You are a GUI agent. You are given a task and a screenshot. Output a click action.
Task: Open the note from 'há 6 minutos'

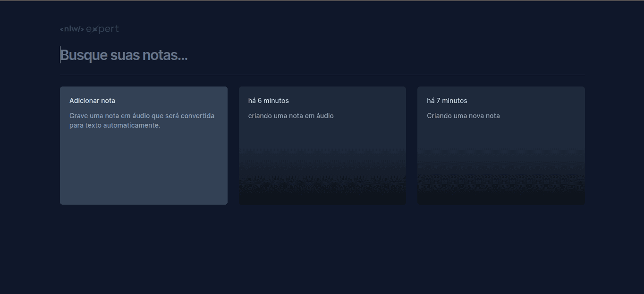click(322, 146)
